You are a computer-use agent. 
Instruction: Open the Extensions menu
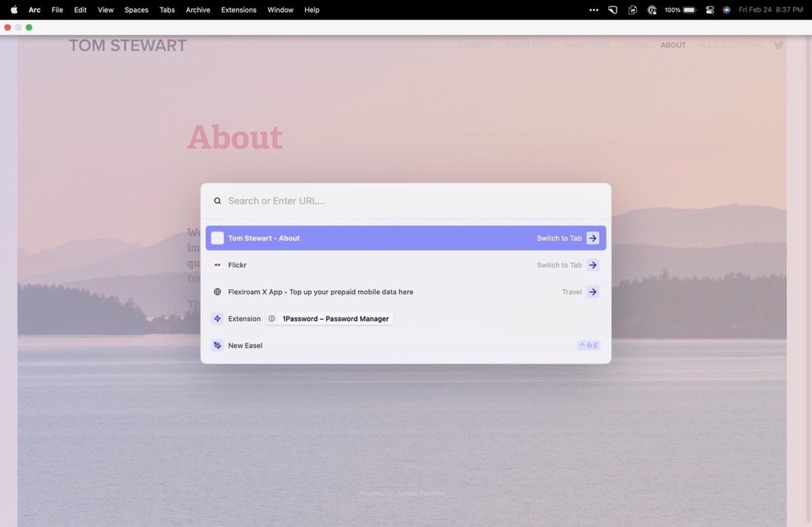[239, 10]
